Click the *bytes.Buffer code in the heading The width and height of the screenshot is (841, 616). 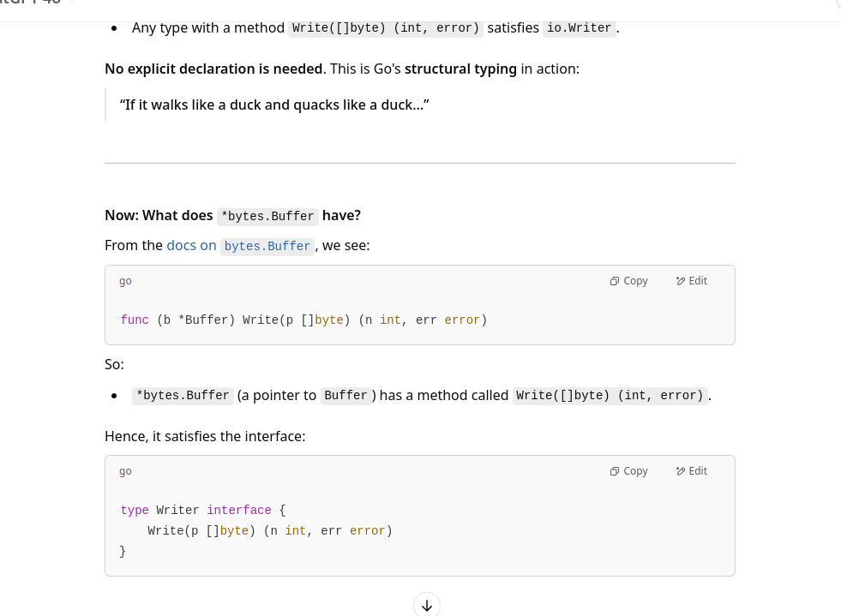(267, 216)
